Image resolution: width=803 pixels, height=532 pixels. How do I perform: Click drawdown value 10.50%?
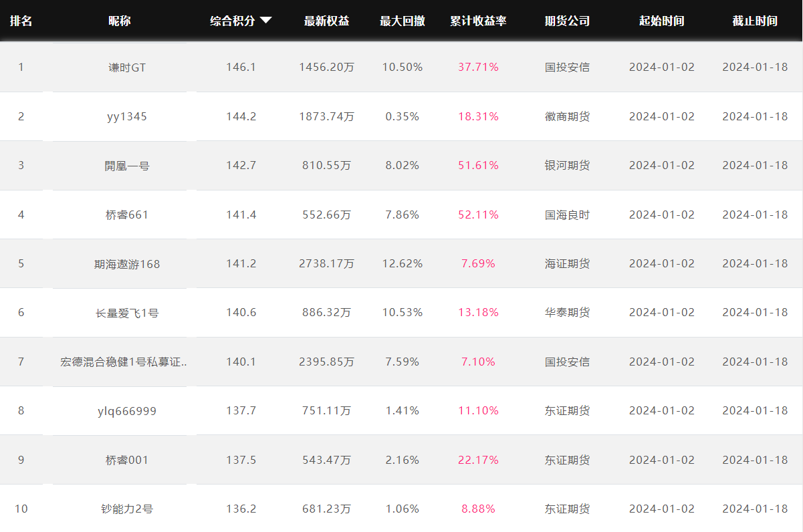(x=403, y=67)
